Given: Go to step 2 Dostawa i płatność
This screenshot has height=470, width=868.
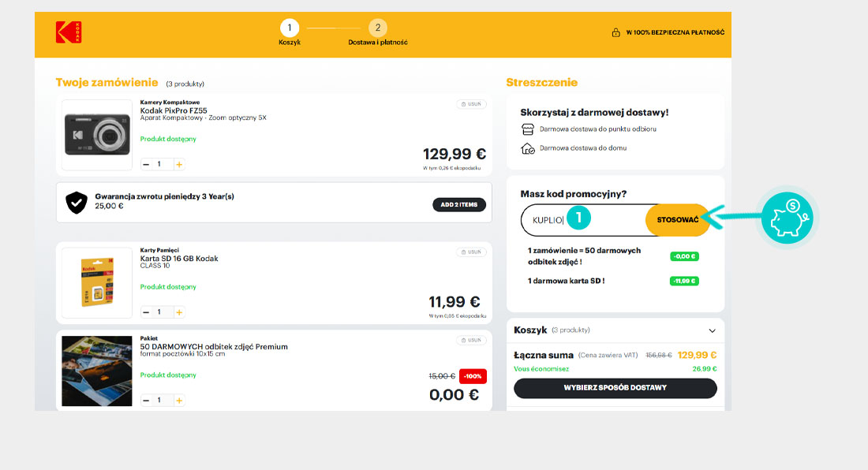Looking at the screenshot, I should [x=378, y=29].
